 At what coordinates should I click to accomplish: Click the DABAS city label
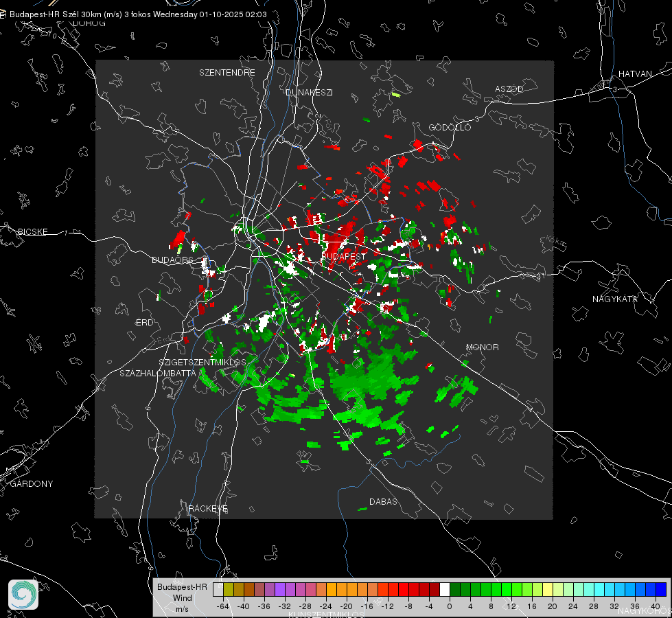(383, 501)
